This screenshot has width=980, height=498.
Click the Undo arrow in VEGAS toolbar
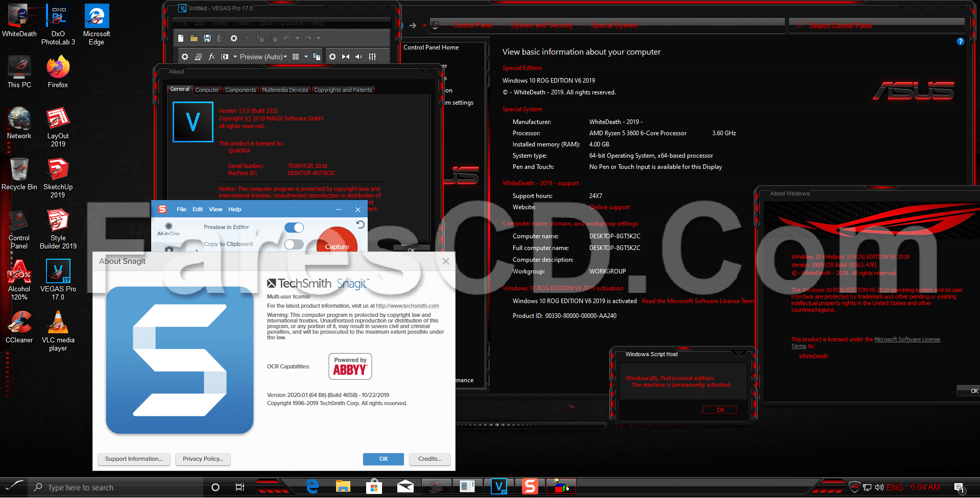[x=287, y=38]
